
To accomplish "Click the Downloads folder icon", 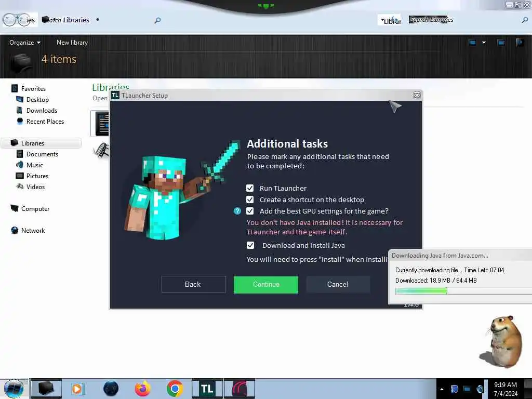I will click(x=20, y=110).
